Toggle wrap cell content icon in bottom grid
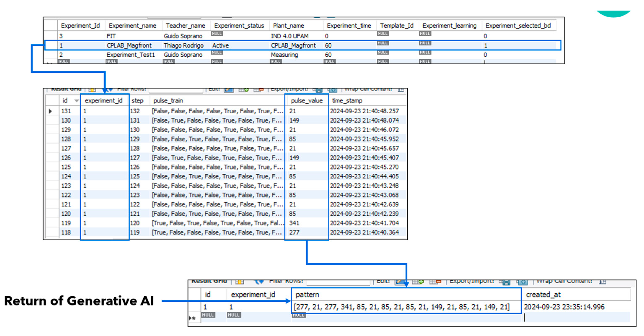The height and width of the screenshot is (336, 644). [x=603, y=282]
